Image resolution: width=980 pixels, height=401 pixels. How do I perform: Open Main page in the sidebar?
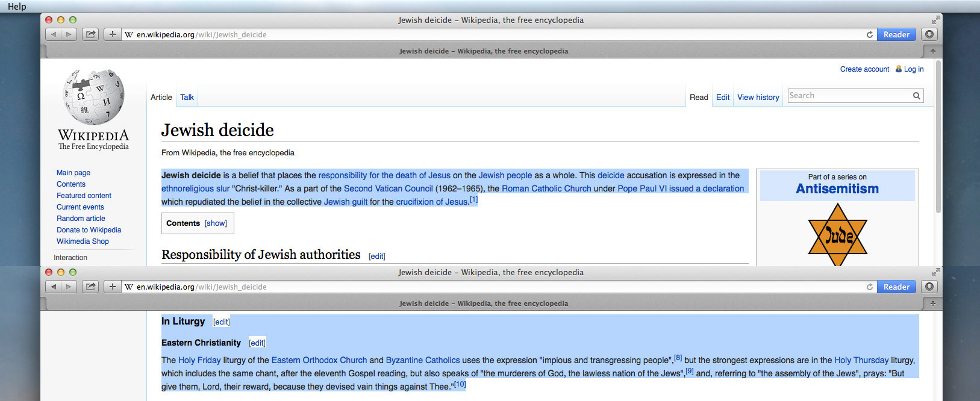click(73, 173)
